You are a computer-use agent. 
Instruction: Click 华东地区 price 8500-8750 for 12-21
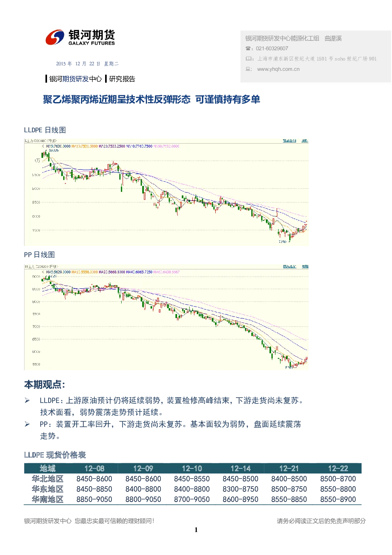289,489
